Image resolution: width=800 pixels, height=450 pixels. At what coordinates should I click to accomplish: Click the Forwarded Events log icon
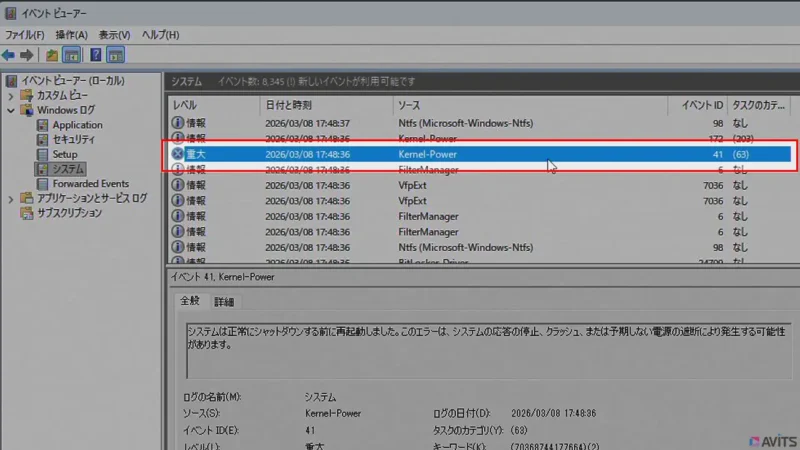[x=42, y=184]
